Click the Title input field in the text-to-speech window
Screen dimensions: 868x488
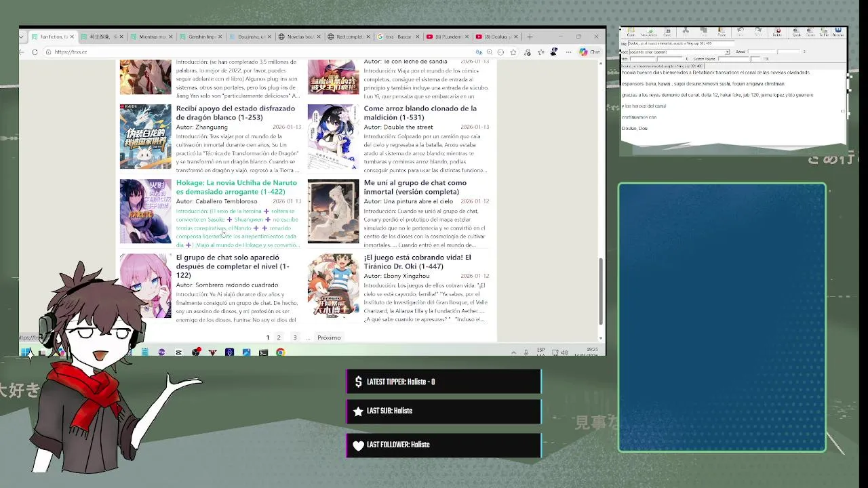point(681,43)
